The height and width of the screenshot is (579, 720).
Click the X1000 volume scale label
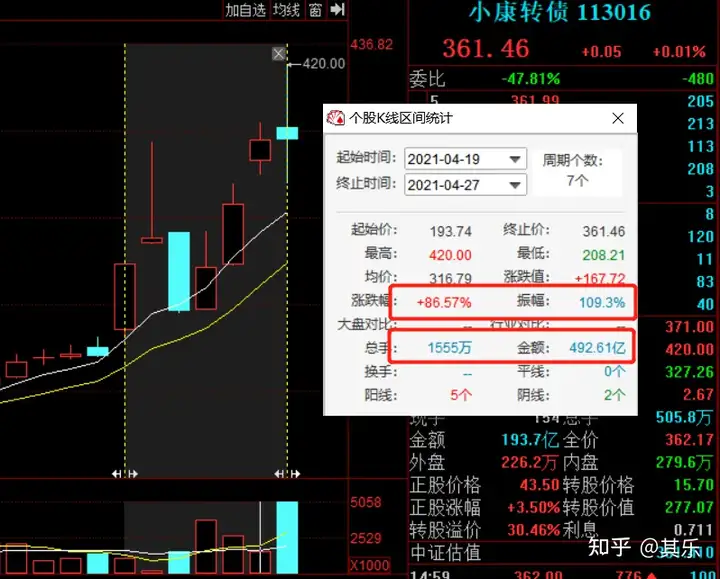tap(370, 566)
